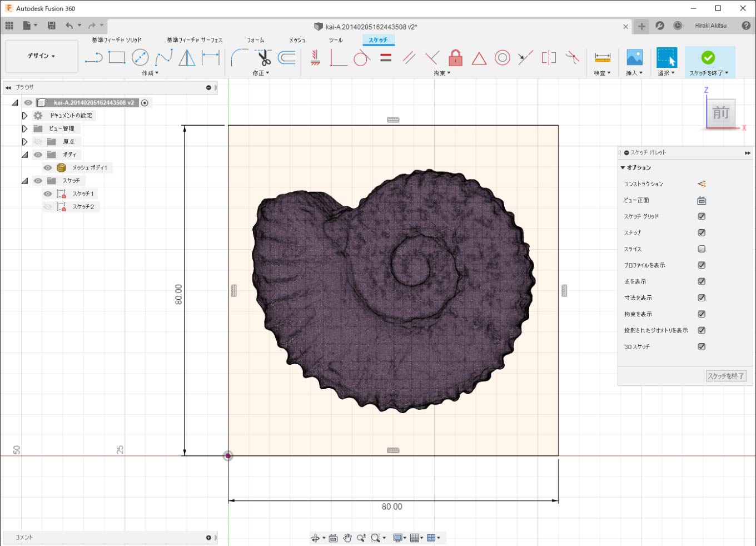This screenshot has width=756, height=546.
Task: Click the スケッチを終了 button in palette
Action: (x=726, y=376)
